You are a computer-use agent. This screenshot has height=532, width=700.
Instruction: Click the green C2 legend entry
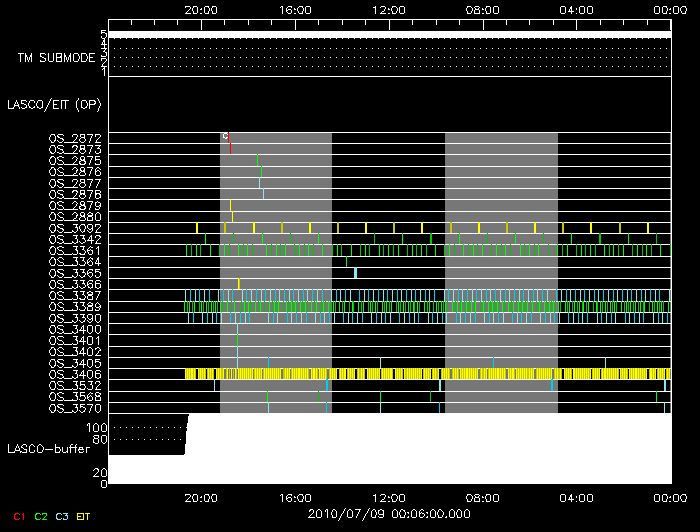pos(41,517)
